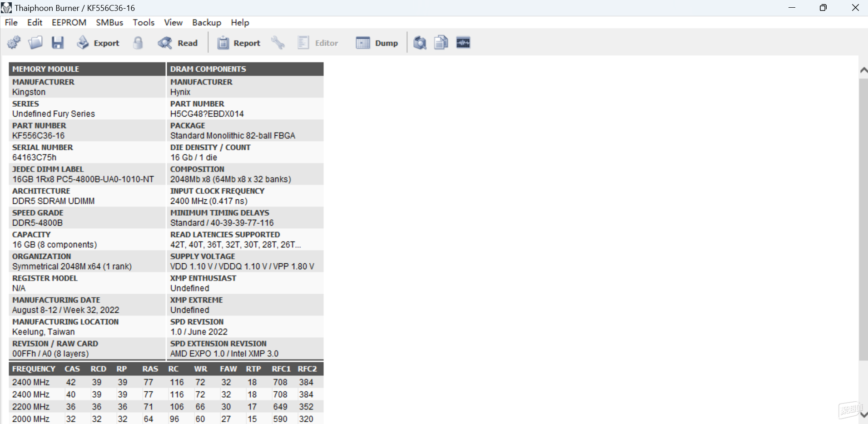The image size is (868, 424).
Task: Select the 2200 MHz frequency row
Action: click(x=166, y=407)
